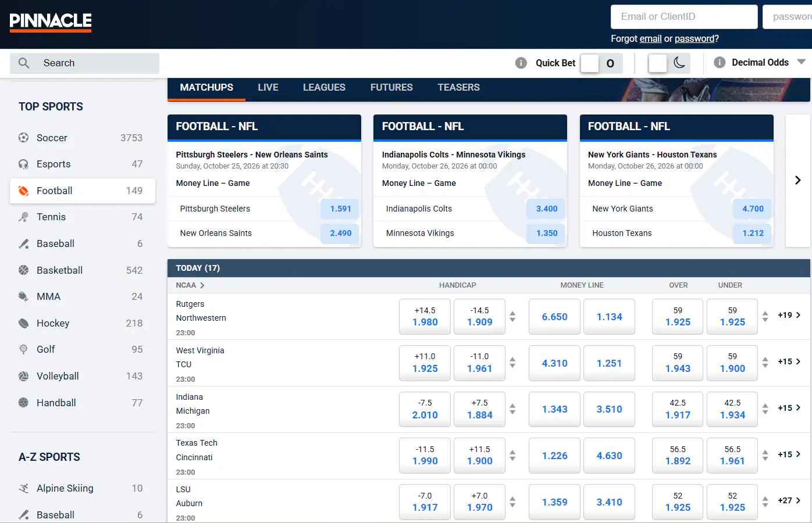Click the Handball icon

[x=23, y=403]
